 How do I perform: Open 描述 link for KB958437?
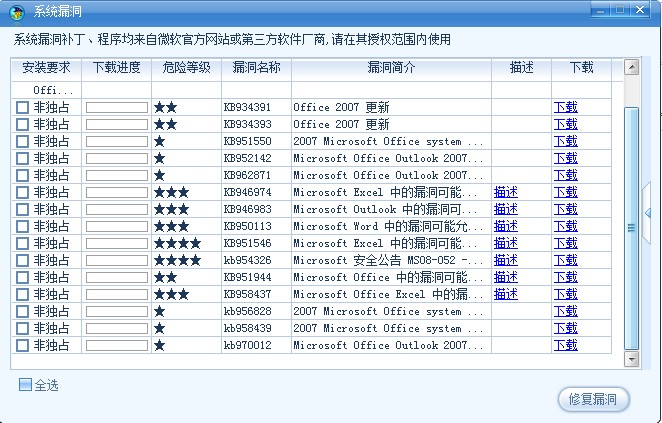pos(505,294)
